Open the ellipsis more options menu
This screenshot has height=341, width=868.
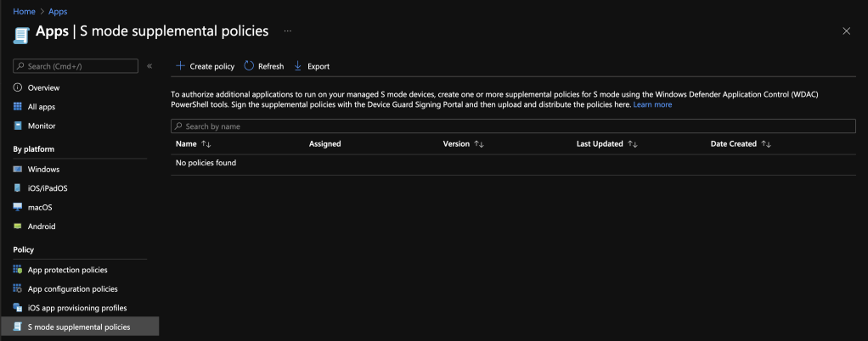288,31
